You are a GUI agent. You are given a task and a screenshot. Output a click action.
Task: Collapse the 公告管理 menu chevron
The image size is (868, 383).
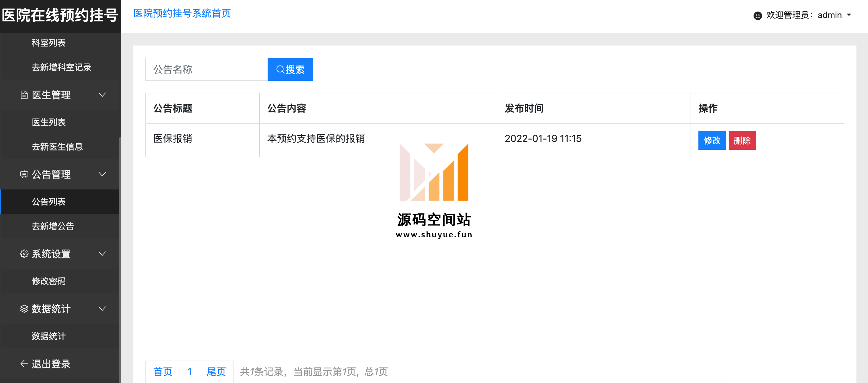point(102,174)
